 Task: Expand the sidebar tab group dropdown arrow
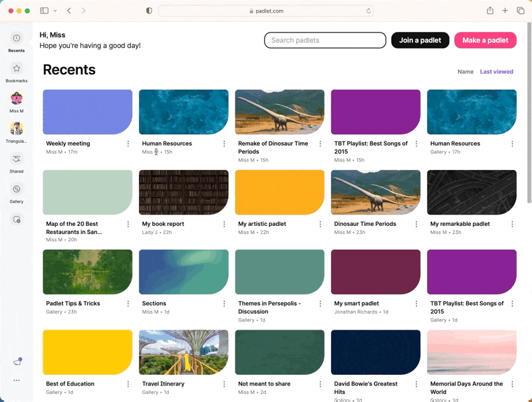click(x=55, y=11)
